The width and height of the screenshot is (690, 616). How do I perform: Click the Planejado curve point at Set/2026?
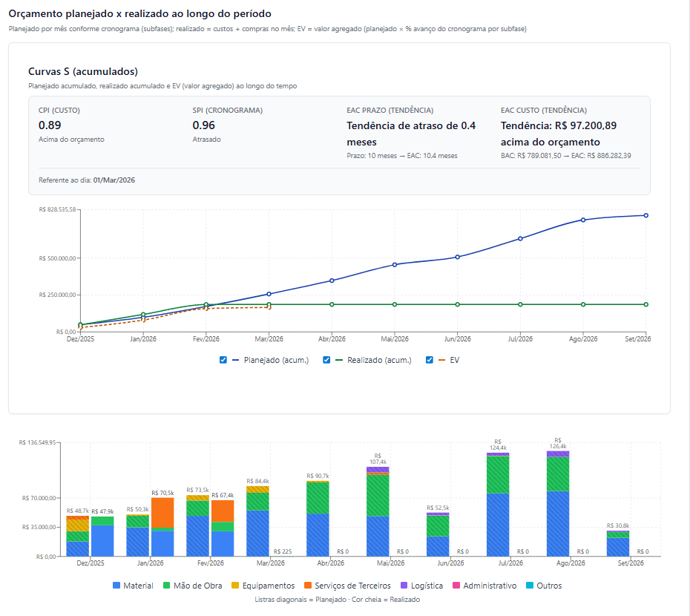point(646,215)
